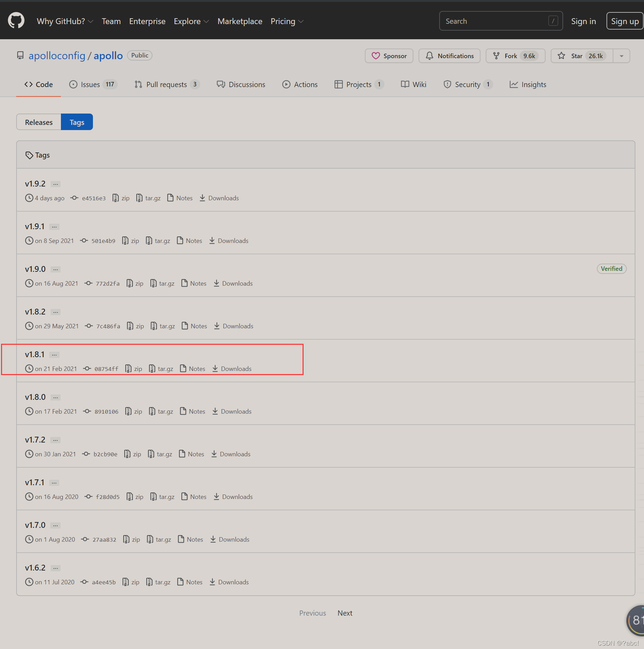Image resolution: width=644 pixels, height=649 pixels.
Task: Expand the Pricing menu
Action: click(287, 21)
